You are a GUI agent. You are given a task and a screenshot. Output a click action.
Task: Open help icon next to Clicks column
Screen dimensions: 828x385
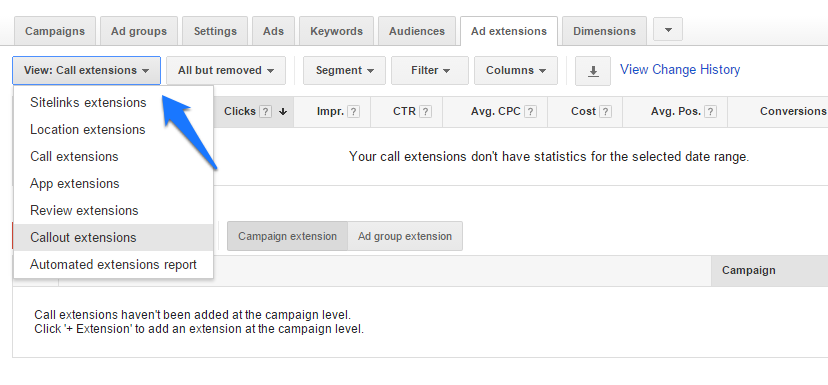(x=266, y=111)
